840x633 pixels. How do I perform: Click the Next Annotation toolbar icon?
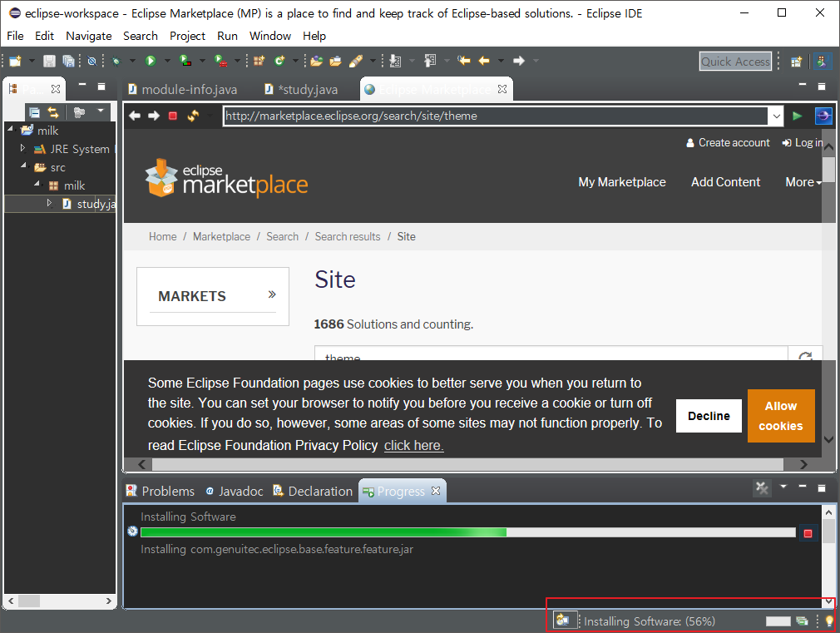(395, 61)
